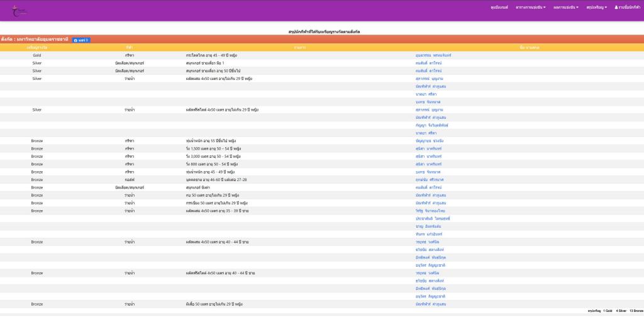The width and height of the screenshot is (644, 322).
Task: Open athlete link for Bronze snooker row
Action: click(428, 187)
